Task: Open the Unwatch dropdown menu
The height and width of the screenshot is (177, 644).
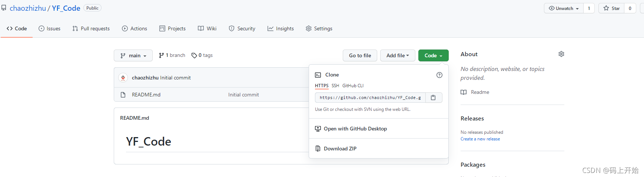Action: (x=564, y=8)
